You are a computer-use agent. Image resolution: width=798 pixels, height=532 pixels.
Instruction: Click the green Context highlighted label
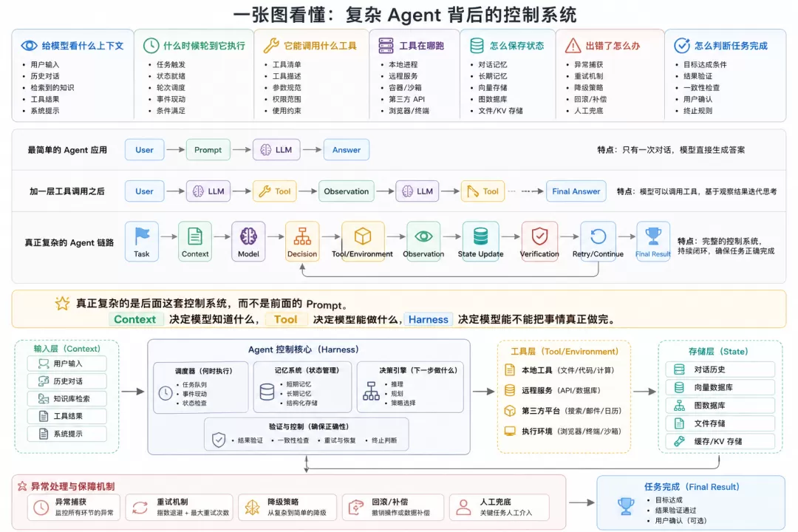pyautogui.click(x=135, y=319)
